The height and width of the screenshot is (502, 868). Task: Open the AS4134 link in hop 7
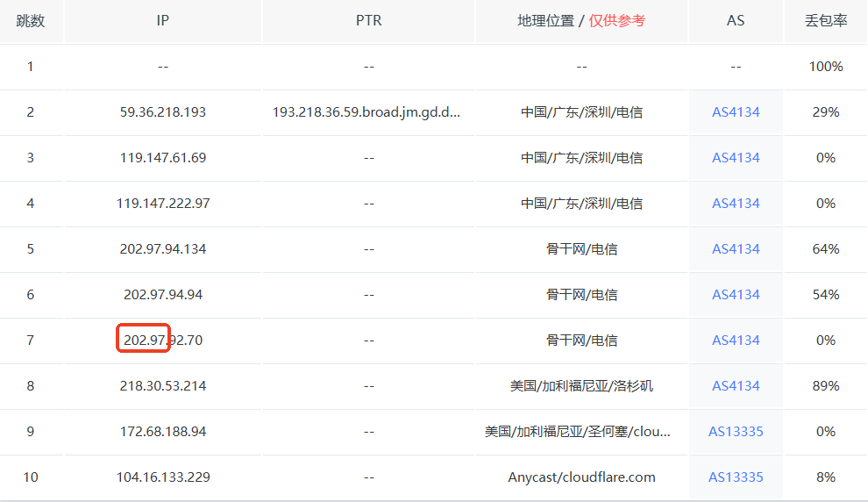[735, 341]
